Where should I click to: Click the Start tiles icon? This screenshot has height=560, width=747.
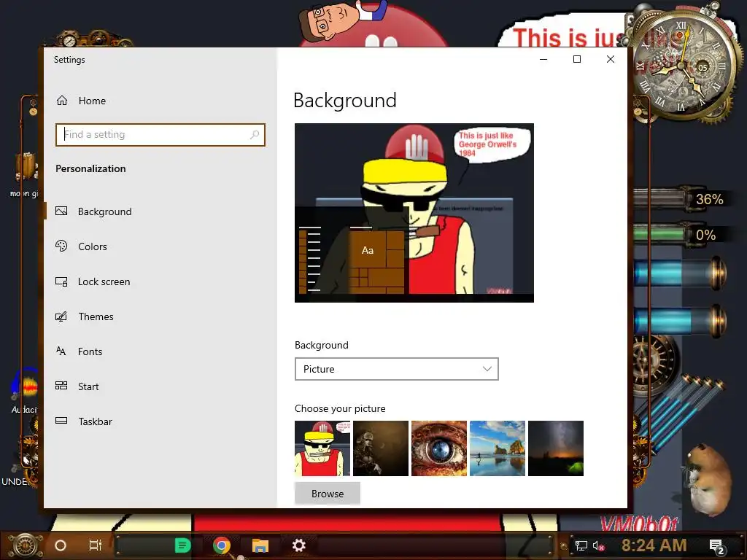pyautogui.click(x=61, y=386)
